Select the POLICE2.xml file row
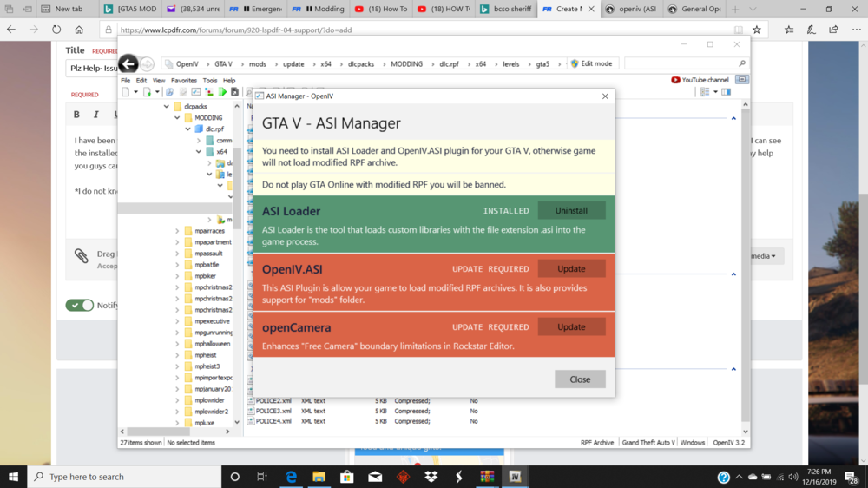868x488 pixels. click(x=365, y=400)
